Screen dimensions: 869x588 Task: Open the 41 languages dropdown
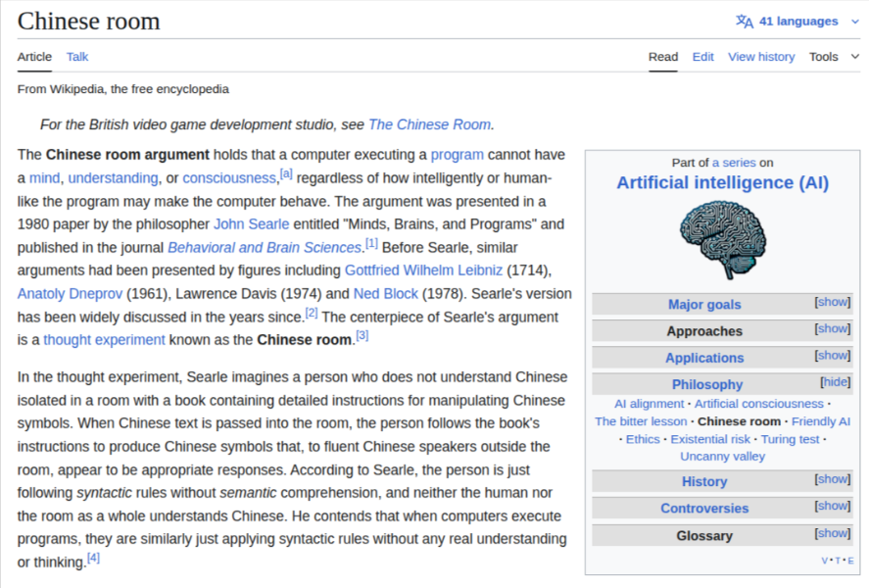pyautogui.click(x=798, y=22)
